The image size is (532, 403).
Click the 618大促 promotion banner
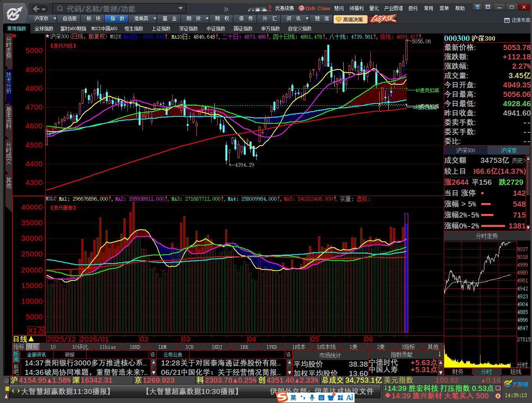pyautogui.click(x=382, y=18)
